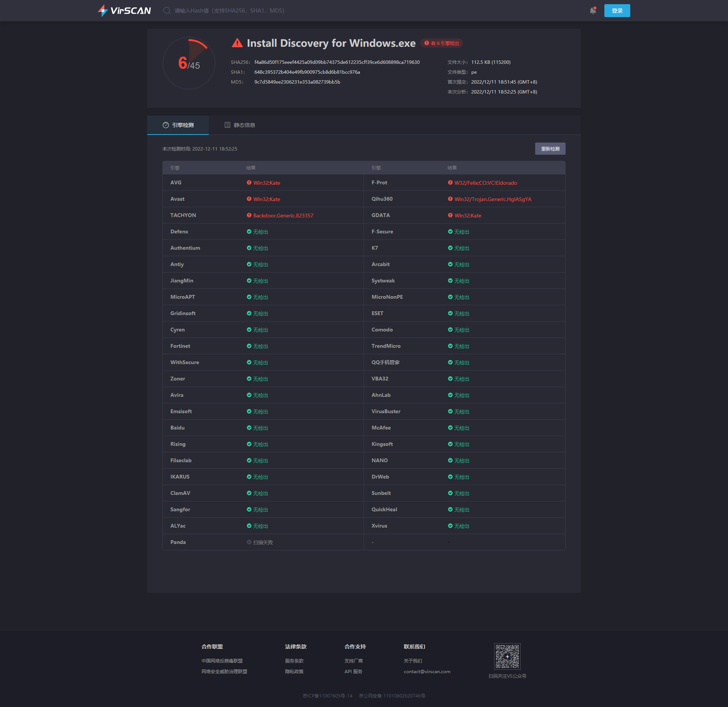Click the API 服务 link
This screenshot has width=728, height=707.
(x=353, y=671)
